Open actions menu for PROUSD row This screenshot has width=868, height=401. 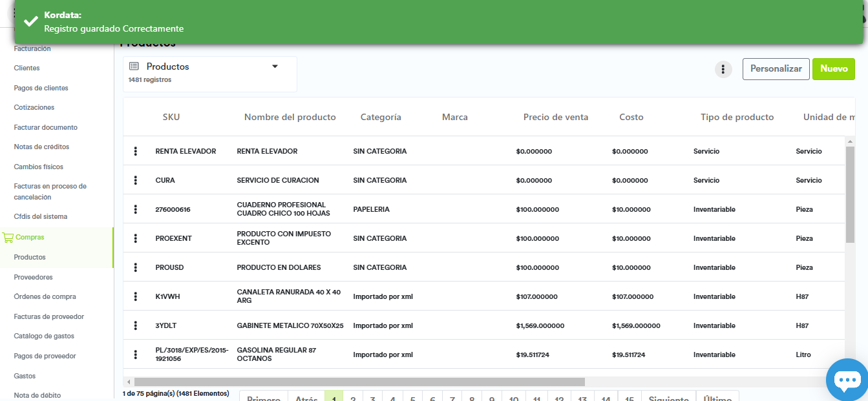(x=136, y=267)
